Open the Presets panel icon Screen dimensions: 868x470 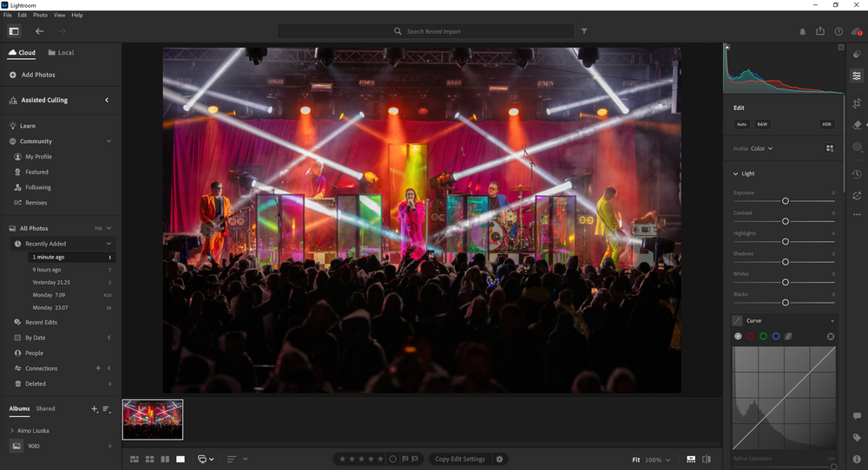point(857,55)
